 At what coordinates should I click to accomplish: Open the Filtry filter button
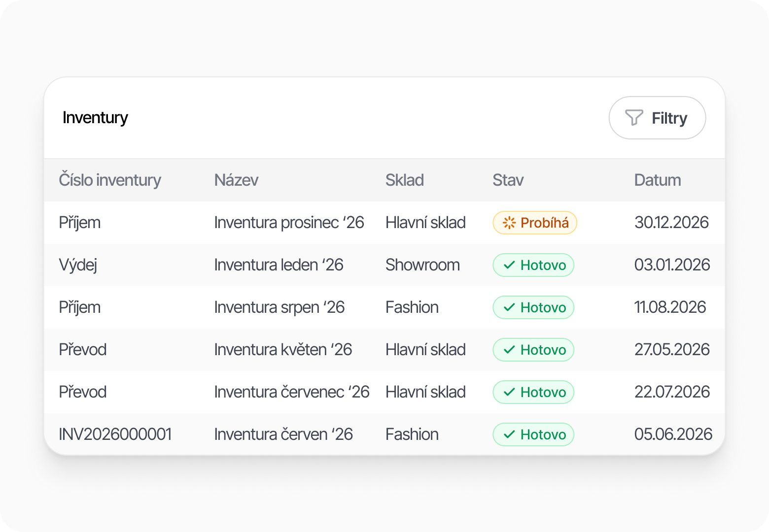(657, 118)
